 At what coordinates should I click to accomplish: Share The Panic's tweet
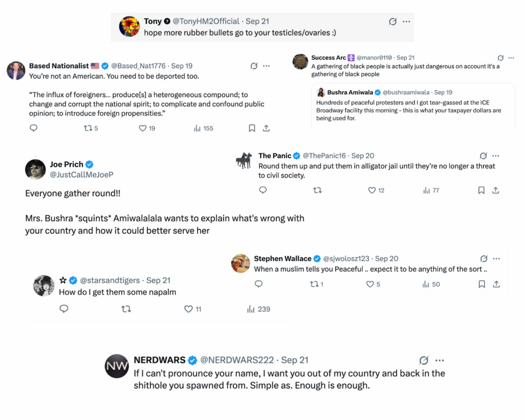[x=496, y=190]
